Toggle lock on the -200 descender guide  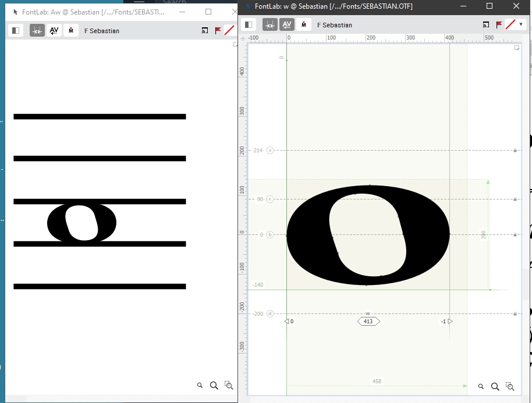[x=515, y=314]
